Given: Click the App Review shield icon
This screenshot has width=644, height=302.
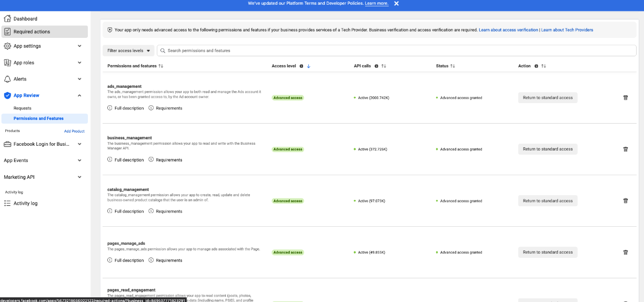Looking at the screenshot, I should coord(7,96).
